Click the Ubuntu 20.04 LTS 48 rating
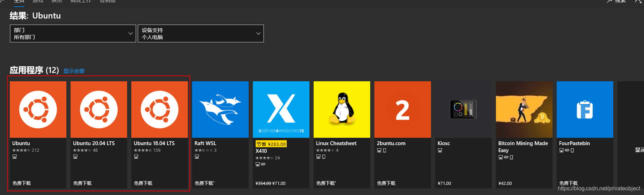644x195 pixels. coord(86,150)
